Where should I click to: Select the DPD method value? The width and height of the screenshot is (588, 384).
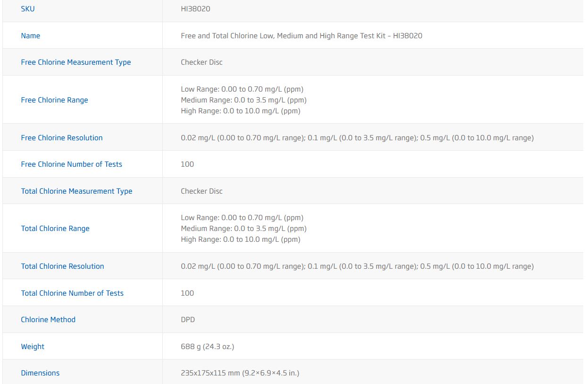click(188, 320)
